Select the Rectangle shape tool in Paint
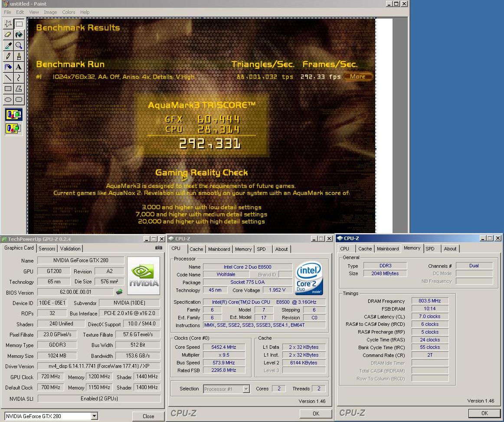 8,89
